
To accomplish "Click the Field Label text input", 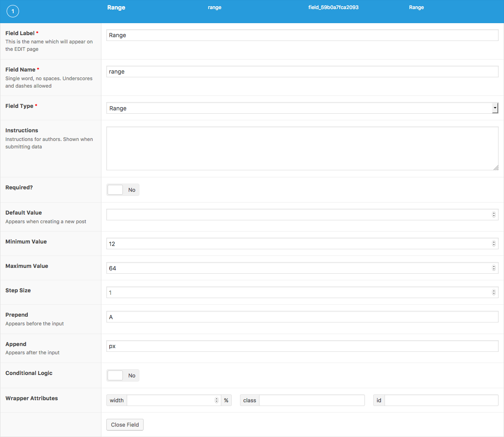I will click(x=302, y=35).
